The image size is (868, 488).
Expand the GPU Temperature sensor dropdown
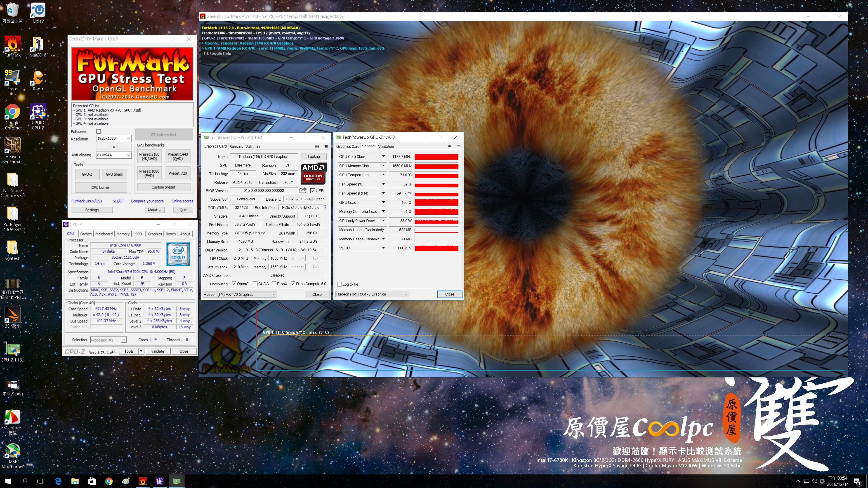[383, 175]
